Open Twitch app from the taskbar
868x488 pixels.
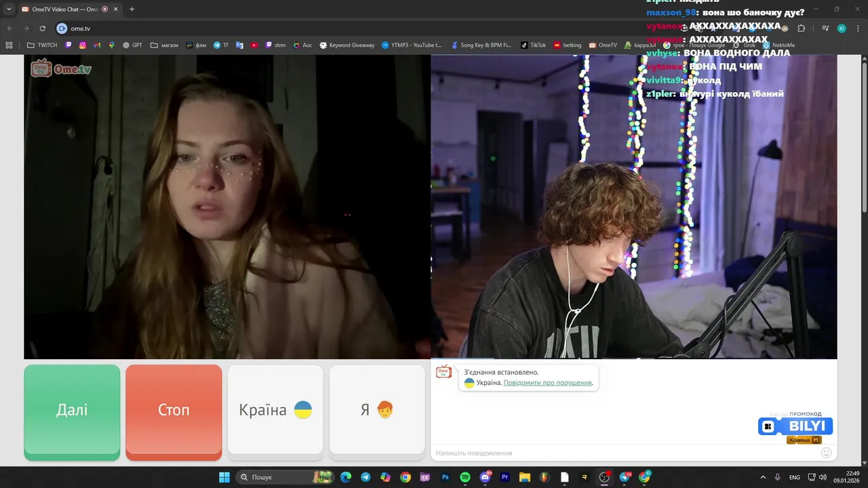pos(425,477)
